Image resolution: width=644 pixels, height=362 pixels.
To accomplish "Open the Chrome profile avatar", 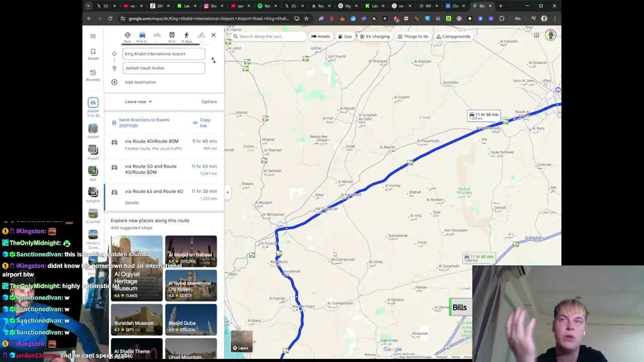I will [x=544, y=19].
